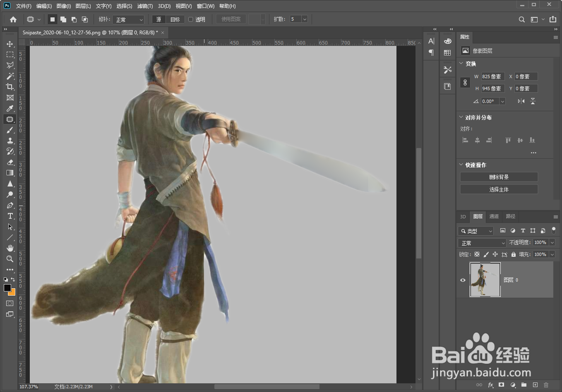
Task: Open the Edit Toolbar three-dots menu
Action: pos(10,270)
